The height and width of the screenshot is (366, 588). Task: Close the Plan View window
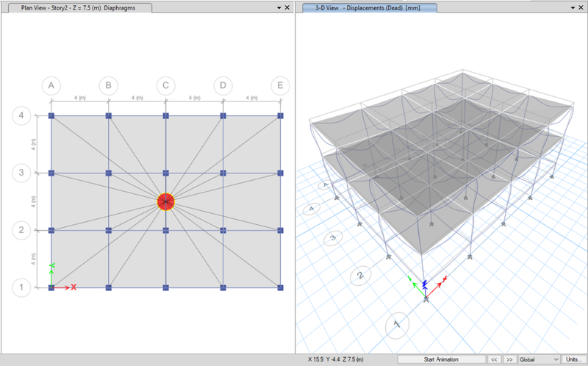[x=287, y=7]
